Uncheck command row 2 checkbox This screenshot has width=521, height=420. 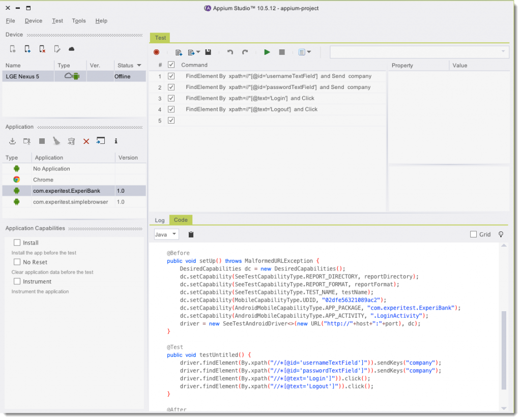pyautogui.click(x=171, y=87)
